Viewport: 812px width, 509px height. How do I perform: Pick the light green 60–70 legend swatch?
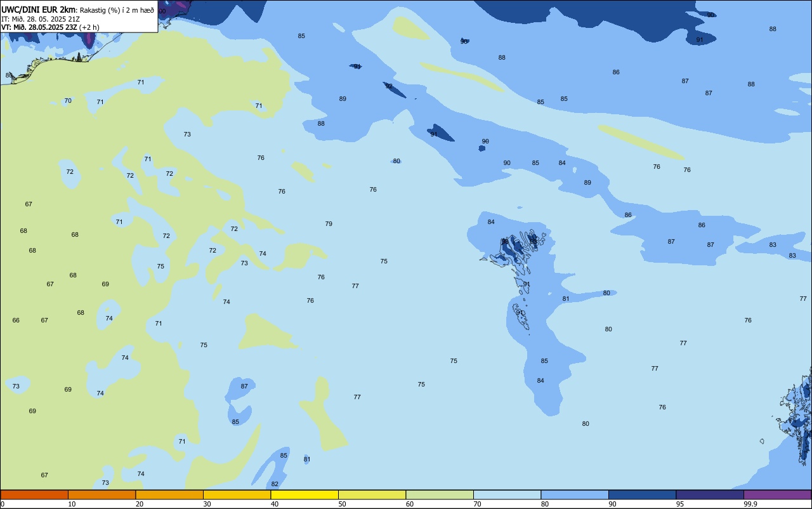440,494
